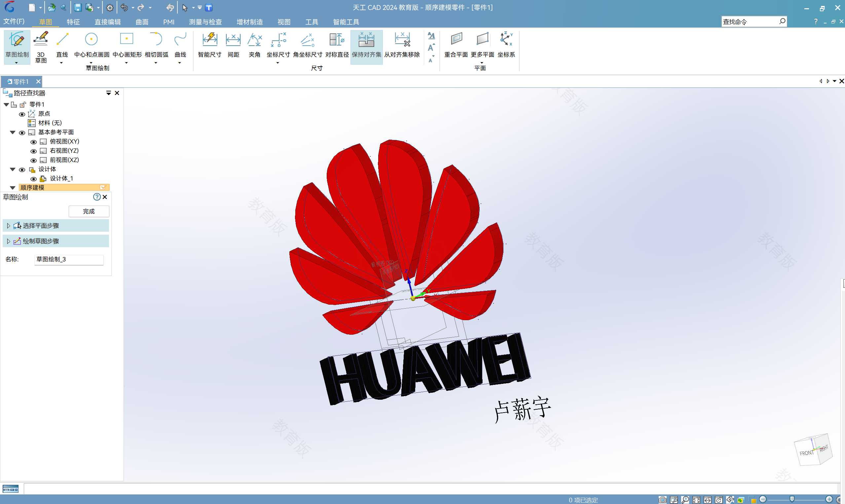
Task: Hide the 前视图(XZ) plane
Action: coord(33,160)
